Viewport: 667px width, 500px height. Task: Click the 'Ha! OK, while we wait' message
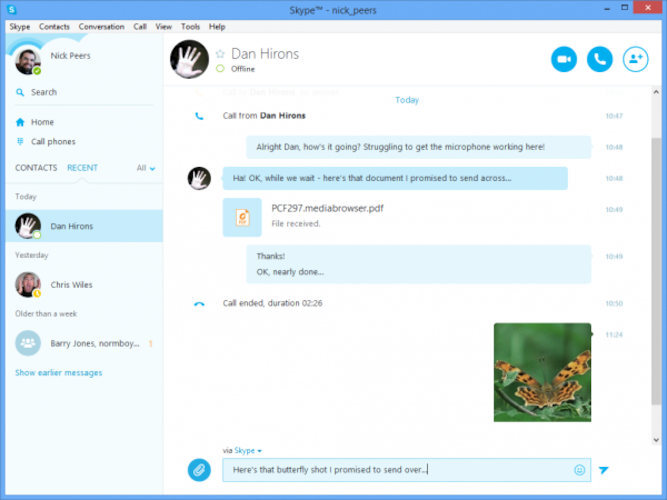[395, 178]
